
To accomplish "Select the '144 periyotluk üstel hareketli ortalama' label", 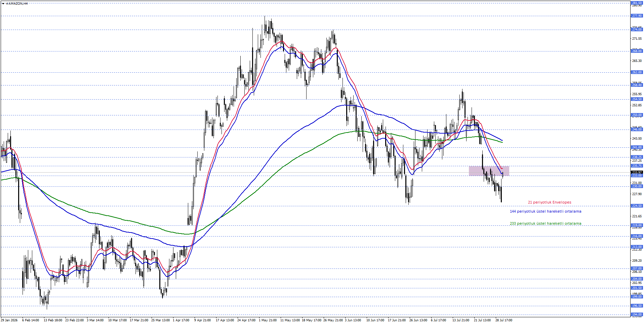I will click(x=546, y=212).
